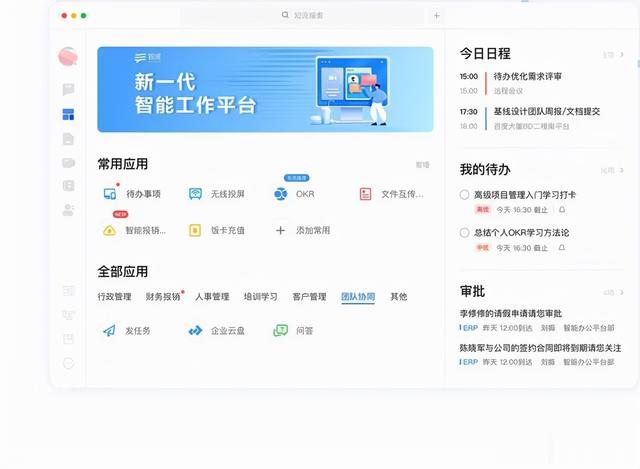Open the OKR app icon
This screenshot has height=469, width=640.
coord(280,194)
